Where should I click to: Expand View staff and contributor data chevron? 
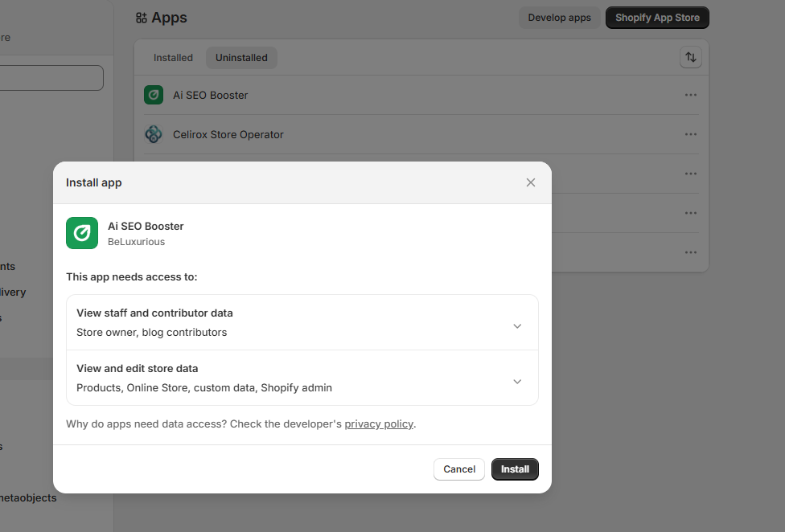(x=517, y=326)
